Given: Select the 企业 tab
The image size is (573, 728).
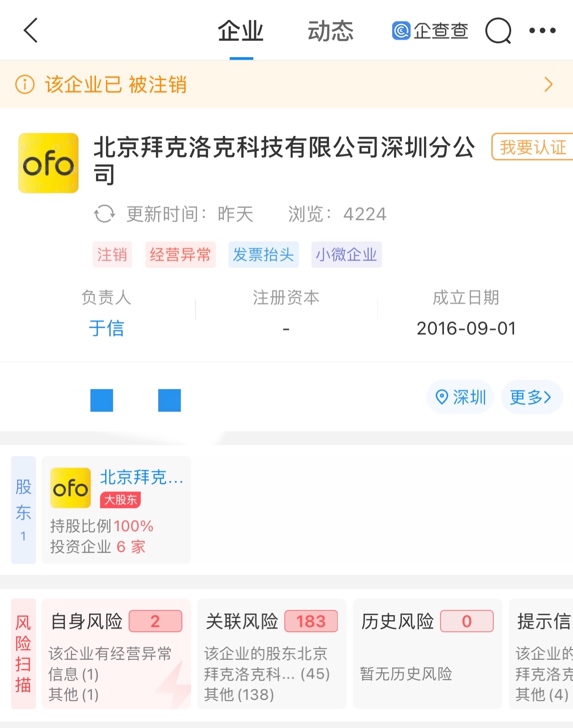Looking at the screenshot, I should pyautogui.click(x=241, y=31).
